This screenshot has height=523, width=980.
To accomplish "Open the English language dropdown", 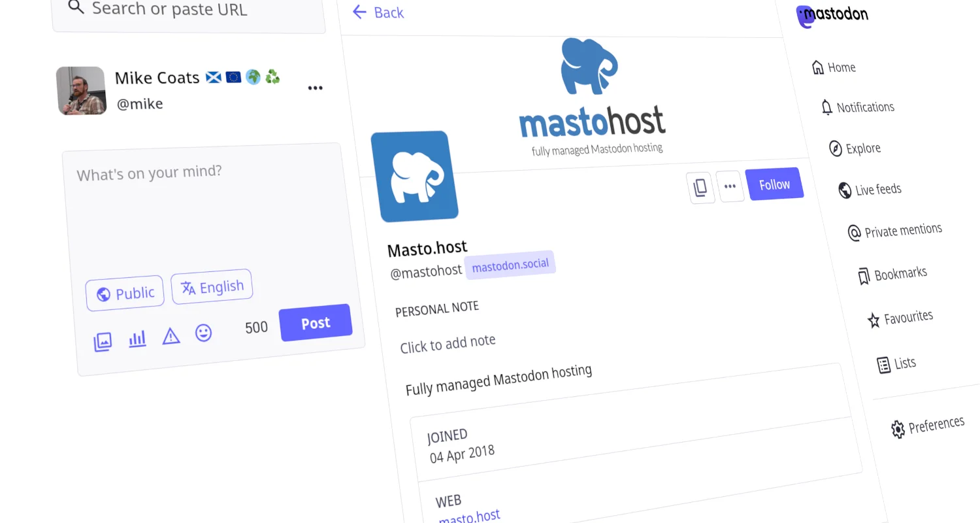I will [x=212, y=287].
